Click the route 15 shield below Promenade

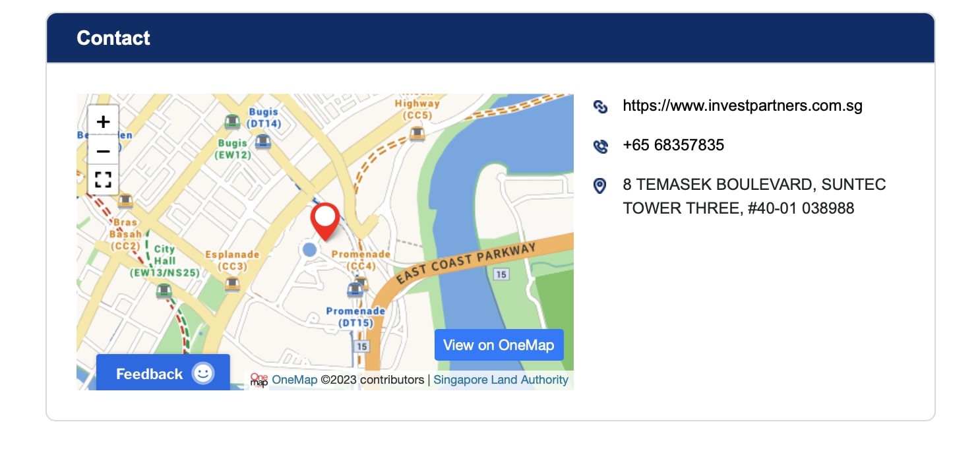(361, 346)
